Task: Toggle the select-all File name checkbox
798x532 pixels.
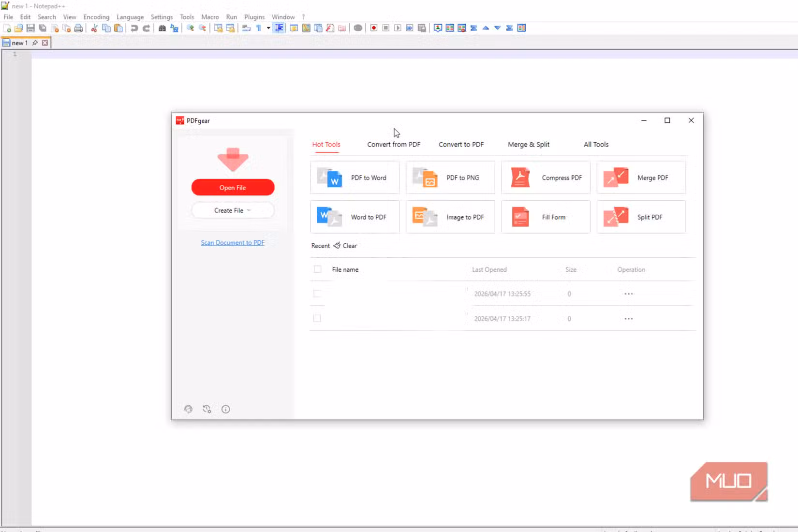Action: pyautogui.click(x=317, y=269)
